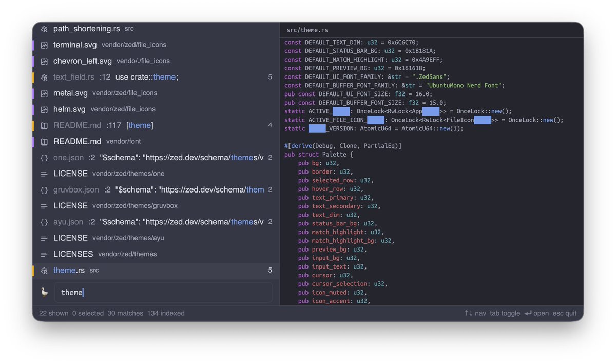The image size is (616, 364).
Task: Click match count 4 on README.md row
Action: pos(270,125)
